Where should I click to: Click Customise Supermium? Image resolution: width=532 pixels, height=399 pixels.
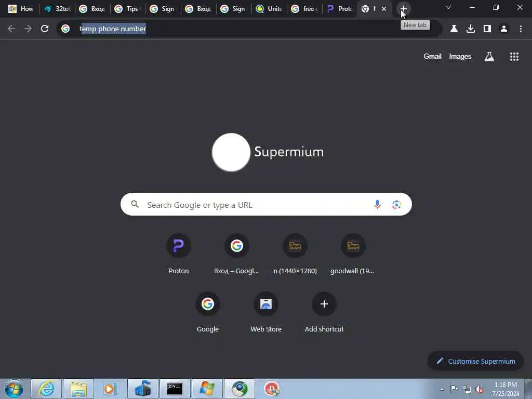click(x=475, y=361)
